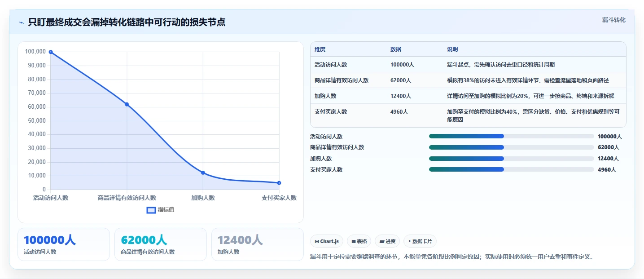This screenshot has width=644, height=279.
Task: Click the chart point for 加购人数
Action: [203, 173]
